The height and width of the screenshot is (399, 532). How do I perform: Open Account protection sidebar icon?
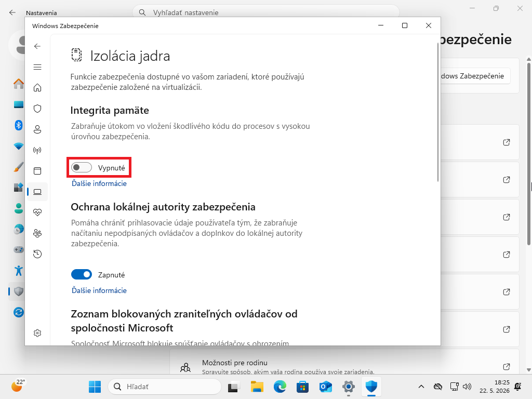pos(37,129)
